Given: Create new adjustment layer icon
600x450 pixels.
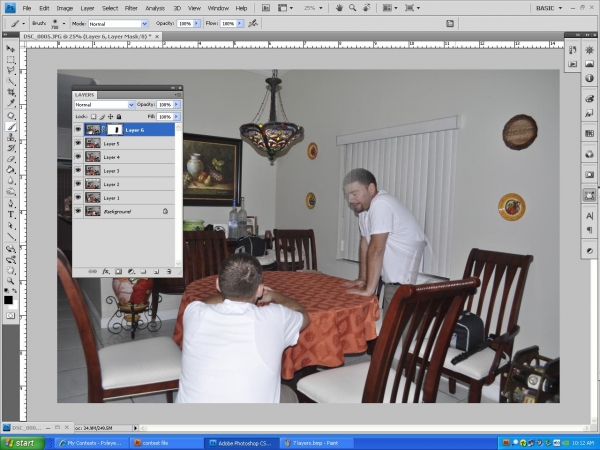Looking at the screenshot, I should coord(131,272).
